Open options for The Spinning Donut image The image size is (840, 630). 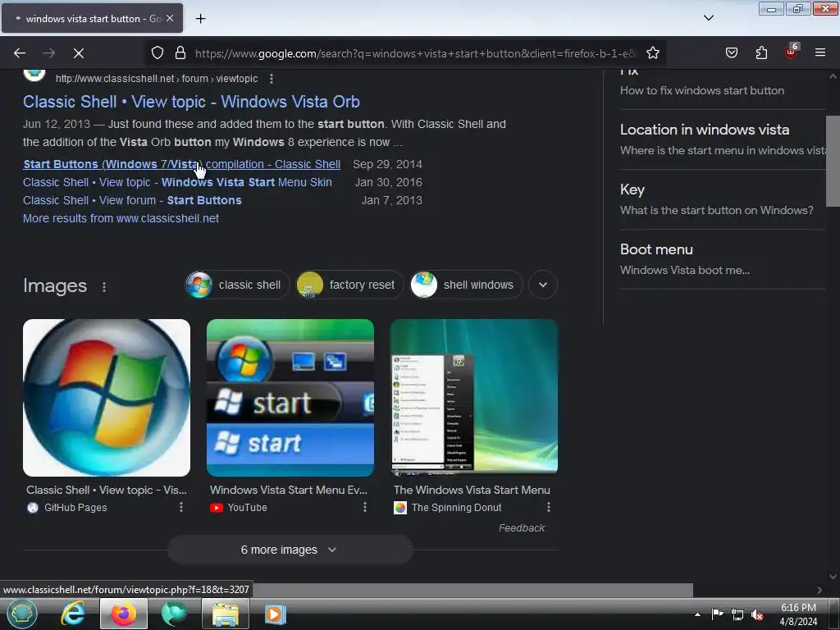(549, 507)
